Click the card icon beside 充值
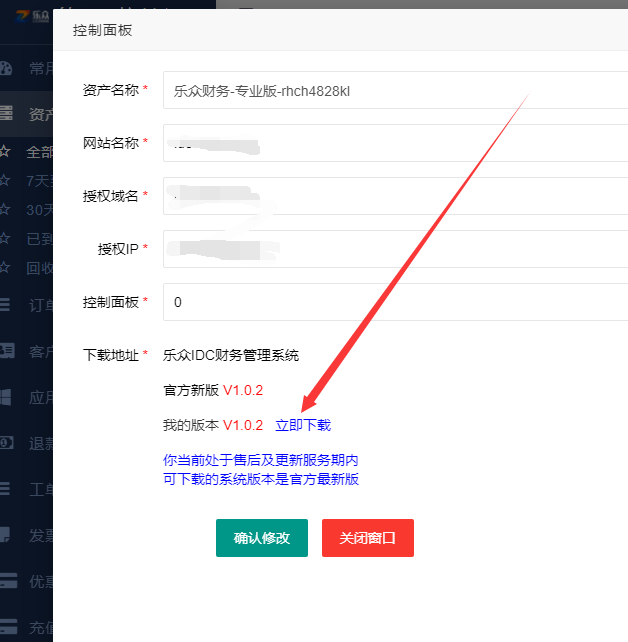The image size is (628, 642). pos(8,626)
